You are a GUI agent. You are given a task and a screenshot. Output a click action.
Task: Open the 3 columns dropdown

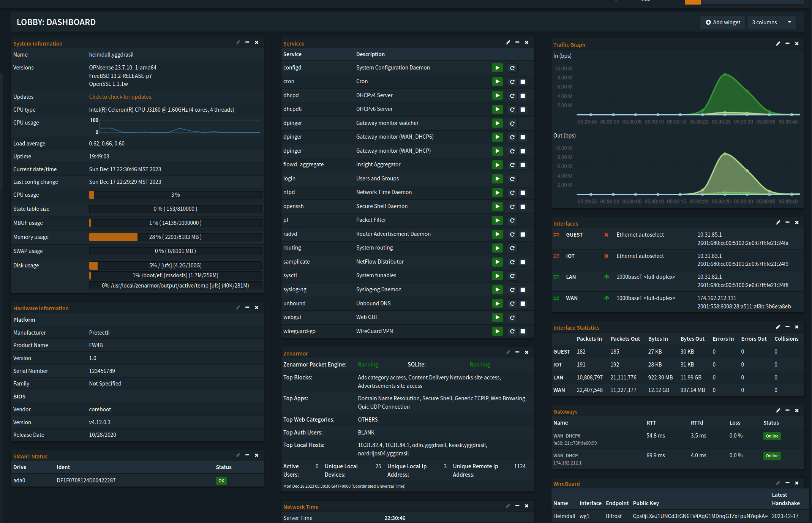click(771, 22)
